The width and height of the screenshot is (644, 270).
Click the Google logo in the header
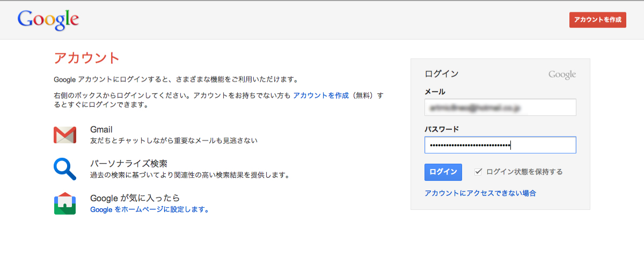pyautogui.click(x=48, y=19)
